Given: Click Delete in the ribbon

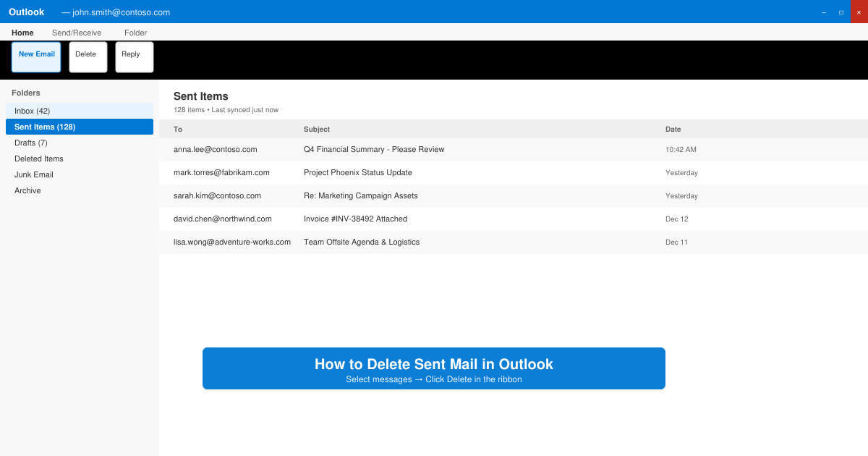Looking at the screenshot, I should pyautogui.click(x=88, y=57).
